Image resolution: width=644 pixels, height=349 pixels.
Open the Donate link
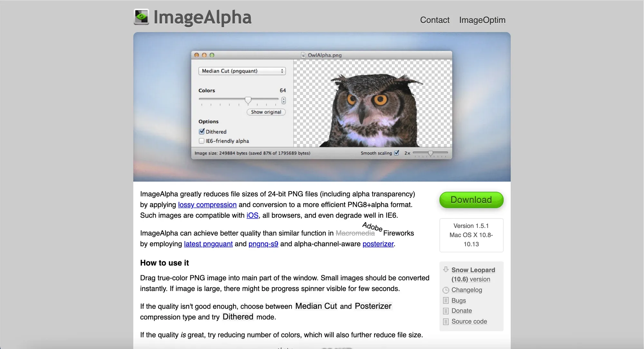(461, 311)
